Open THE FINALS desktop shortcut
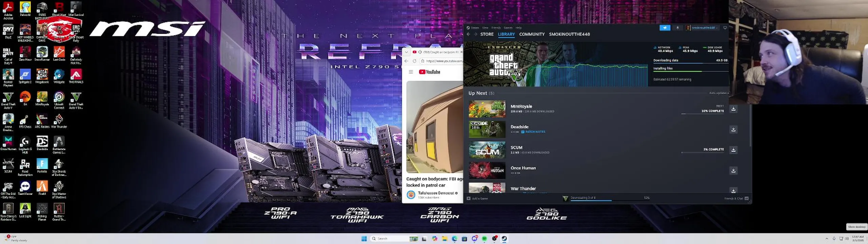The height and width of the screenshot is (244, 868). 76,76
